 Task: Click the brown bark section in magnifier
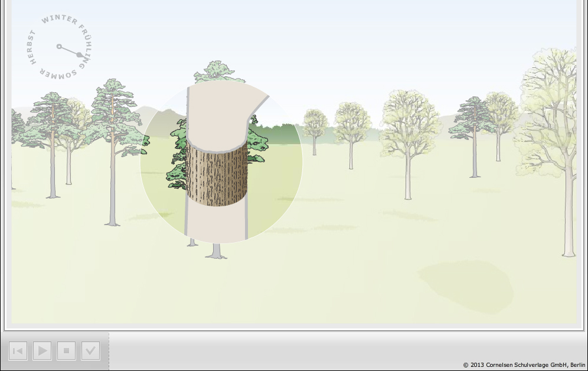tap(217, 175)
